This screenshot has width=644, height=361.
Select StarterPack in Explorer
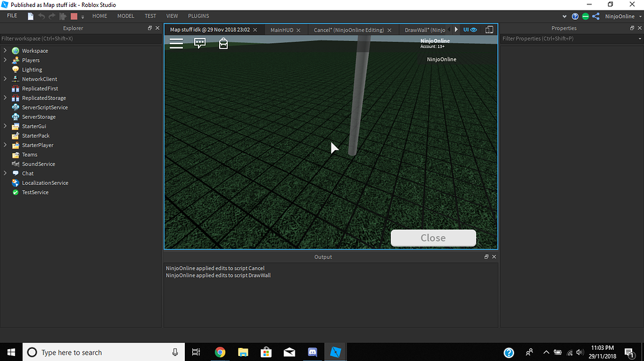pos(35,136)
